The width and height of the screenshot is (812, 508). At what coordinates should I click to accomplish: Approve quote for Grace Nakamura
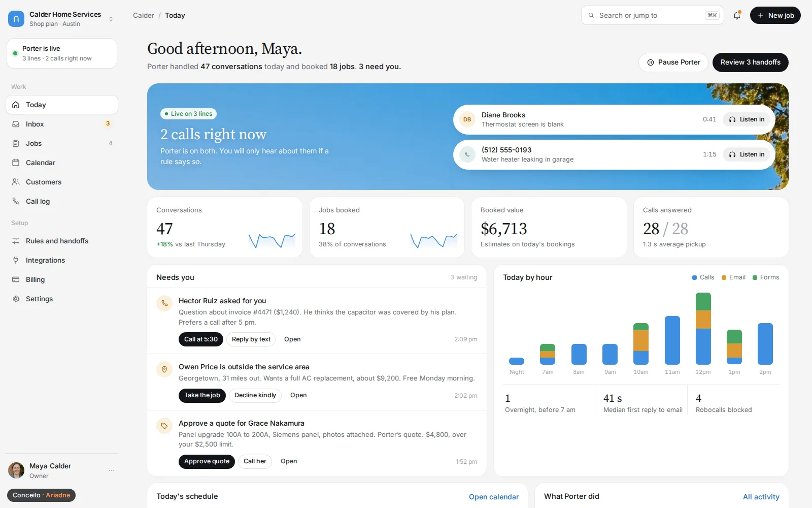pyautogui.click(x=207, y=461)
